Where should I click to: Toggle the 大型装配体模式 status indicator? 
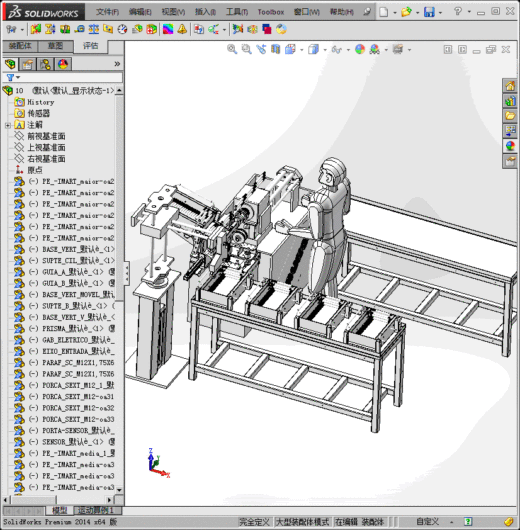click(x=303, y=522)
